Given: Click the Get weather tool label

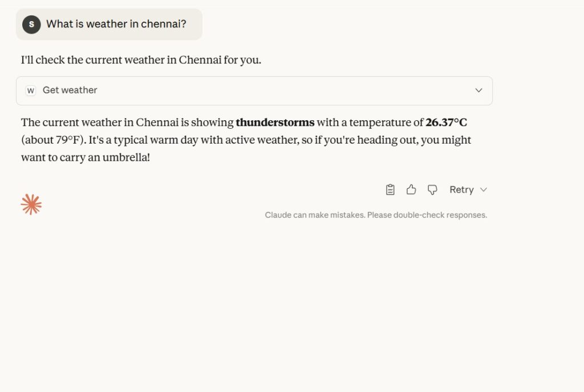Looking at the screenshot, I should 70,90.
